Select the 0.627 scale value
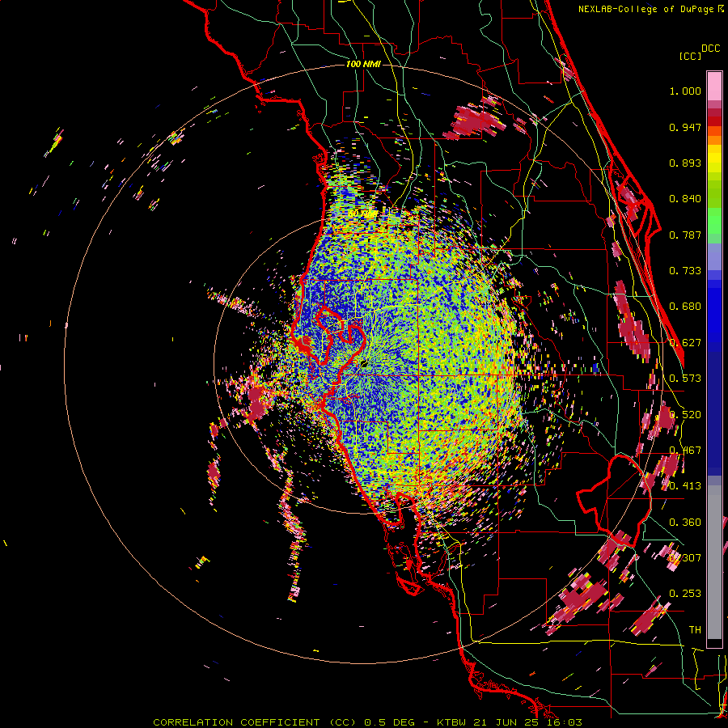The image size is (728, 728). 685,343
